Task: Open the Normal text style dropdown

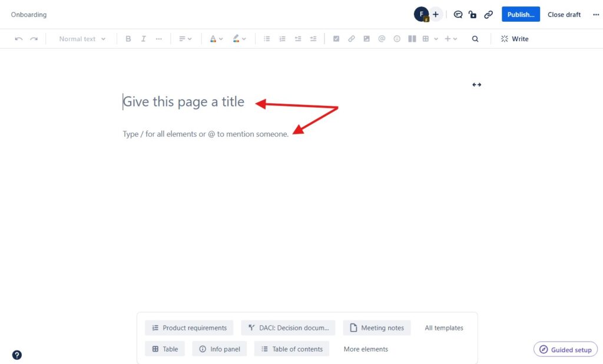Action: [80, 38]
